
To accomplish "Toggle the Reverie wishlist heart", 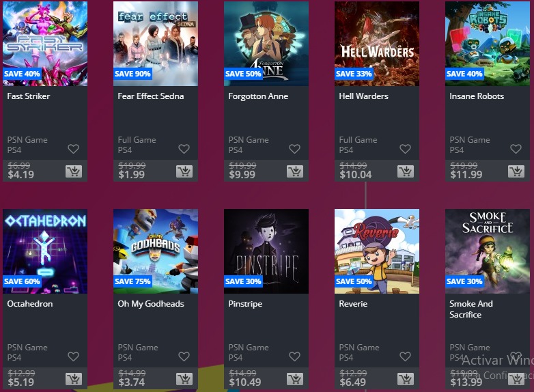I will pyautogui.click(x=405, y=356).
